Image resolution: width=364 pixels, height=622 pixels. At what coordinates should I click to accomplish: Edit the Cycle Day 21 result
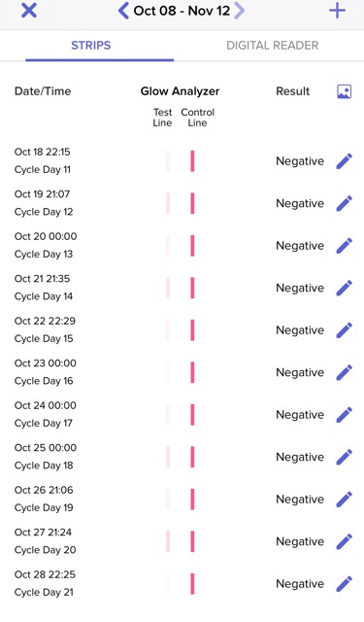[345, 584]
